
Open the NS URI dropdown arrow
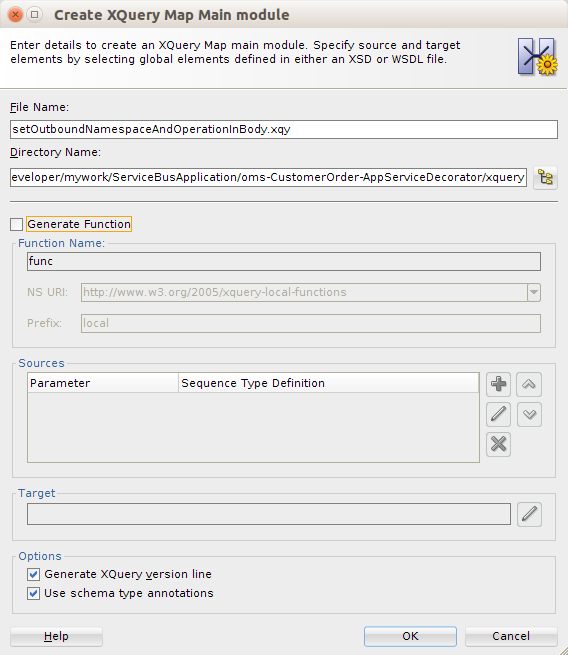click(534, 292)
